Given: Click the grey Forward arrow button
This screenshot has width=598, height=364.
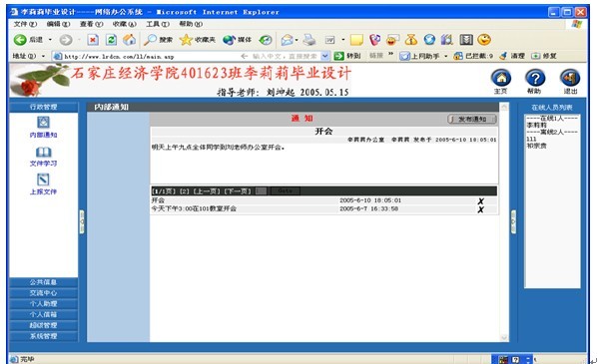Looking at the screenshot, I should (66, 40).
